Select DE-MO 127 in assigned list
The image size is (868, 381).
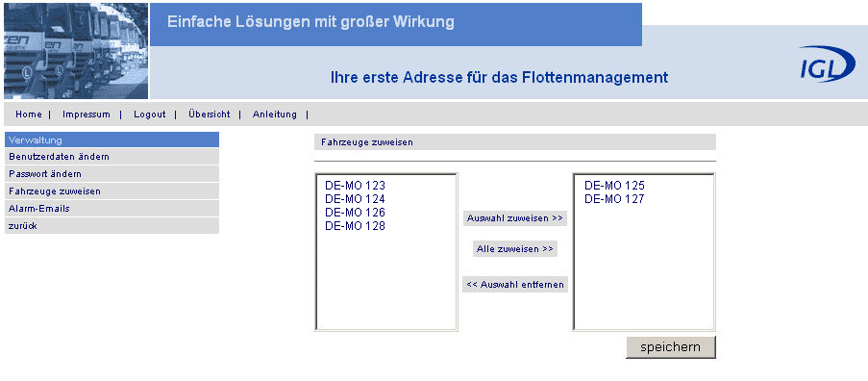coord(614,199)
